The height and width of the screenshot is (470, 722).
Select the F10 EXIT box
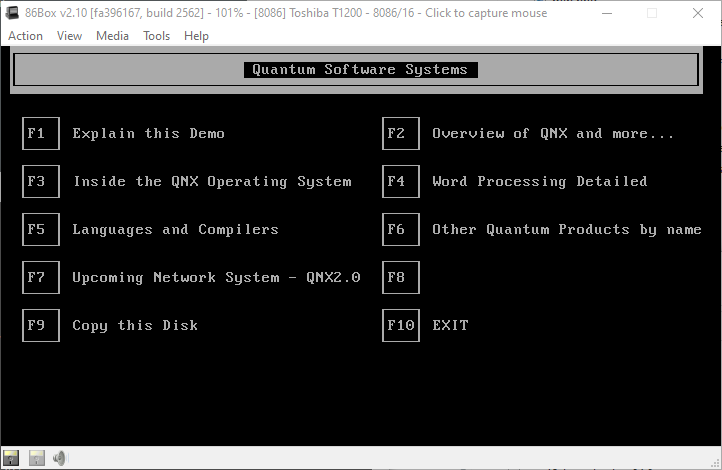400,325
